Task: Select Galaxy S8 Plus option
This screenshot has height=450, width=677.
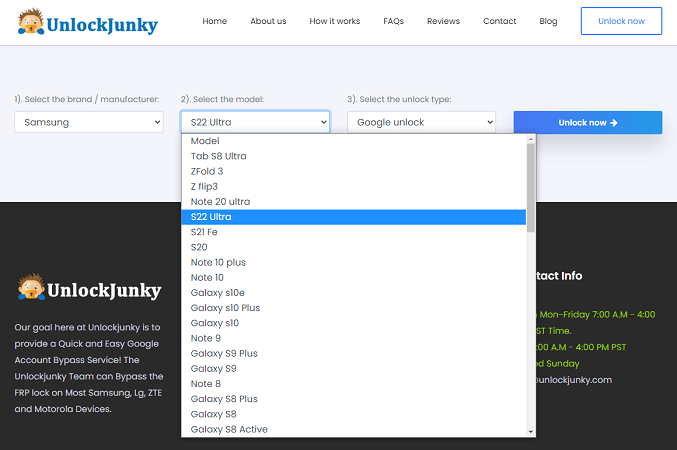Action: click(x=354, y=399)
